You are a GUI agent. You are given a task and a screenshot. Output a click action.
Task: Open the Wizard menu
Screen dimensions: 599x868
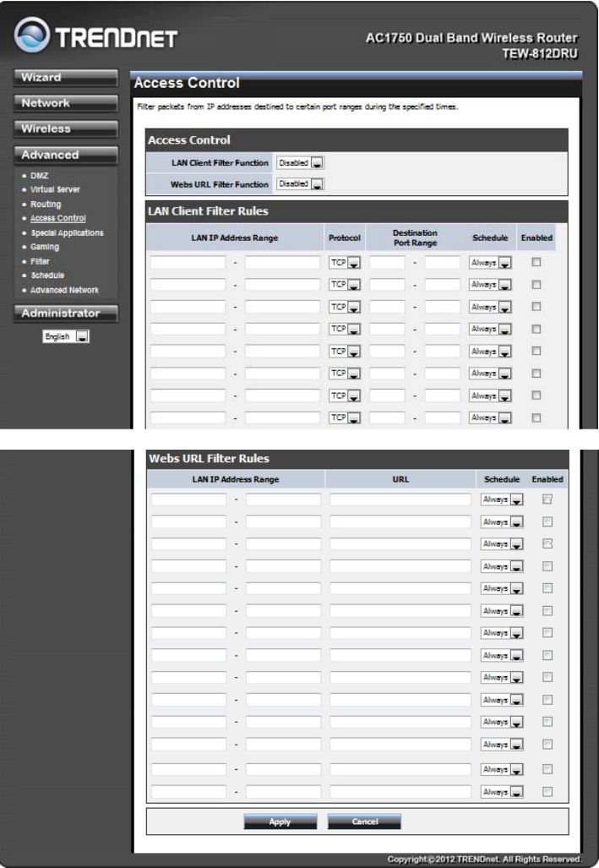66,78
